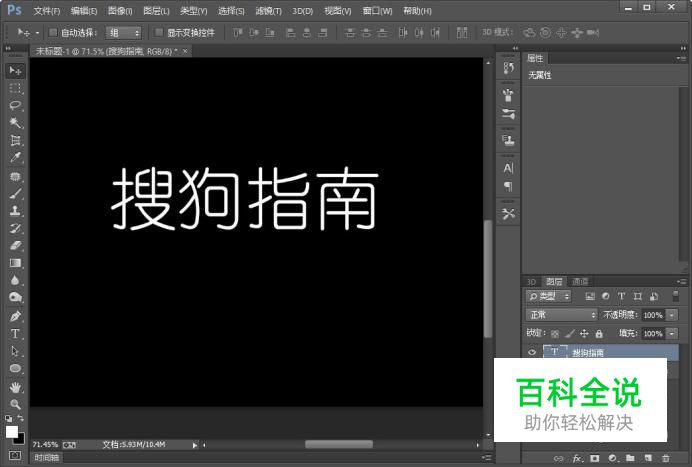692x467 pixels.
Task: Toggle the layer filtering switch
Action: [x=675, y=296]
